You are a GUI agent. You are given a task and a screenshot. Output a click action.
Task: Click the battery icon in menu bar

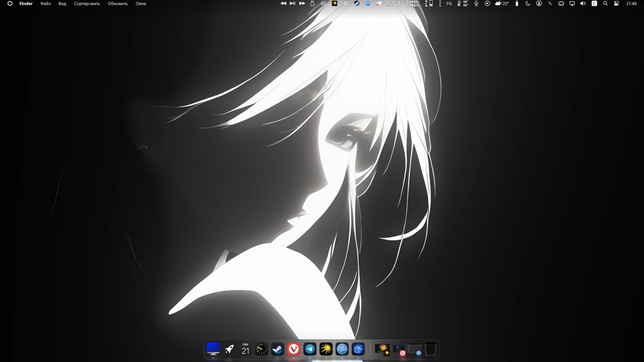click(517, 3)
